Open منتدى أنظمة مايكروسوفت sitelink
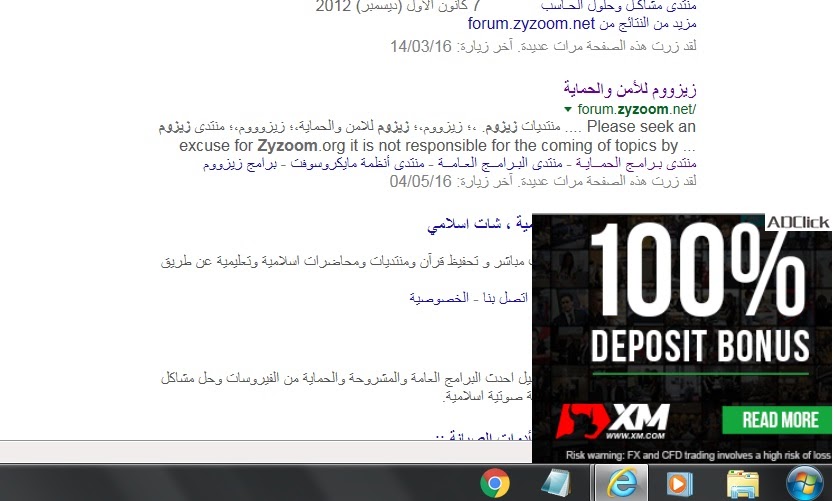This screenshot has height=501, width=834. pyautogui.click(x=357, y=164)
